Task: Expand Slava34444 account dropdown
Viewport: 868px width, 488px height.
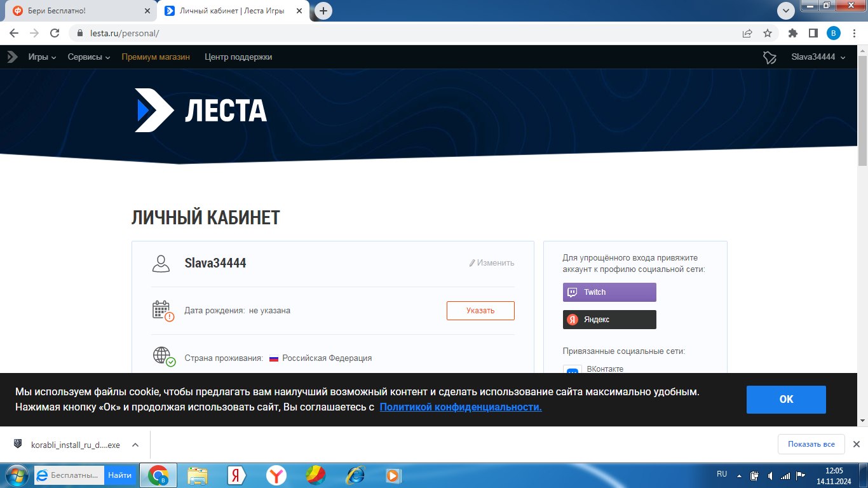Action: click(x=818, y=57)
